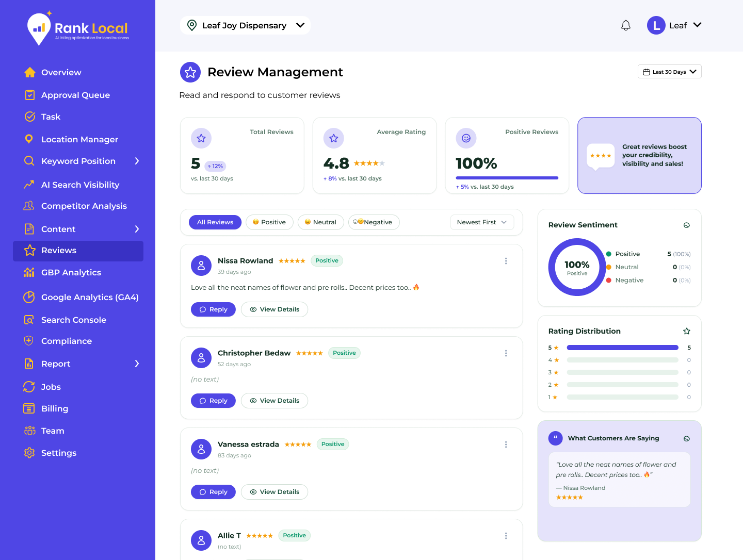743x560 pixels.
Task: Click the Google Analytics (GA4) pie icon
Action: tap(29, 297)
